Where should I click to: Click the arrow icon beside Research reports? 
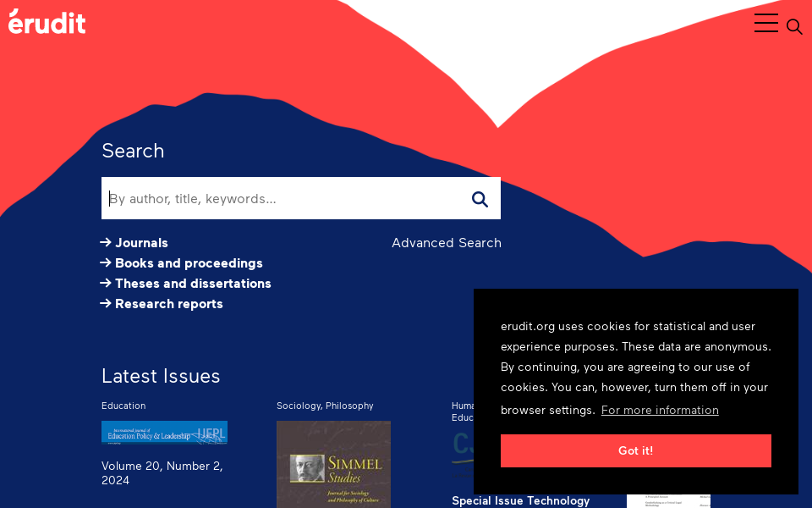coord(106,303)
